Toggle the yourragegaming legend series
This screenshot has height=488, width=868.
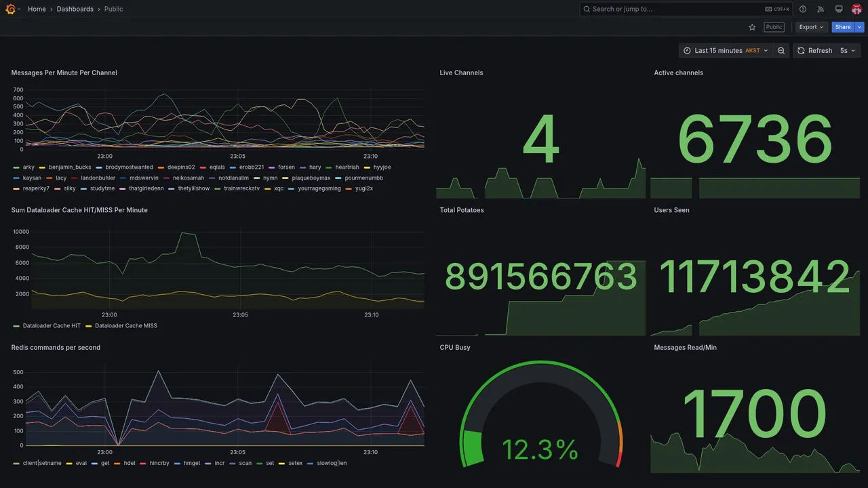pos(319,188)
